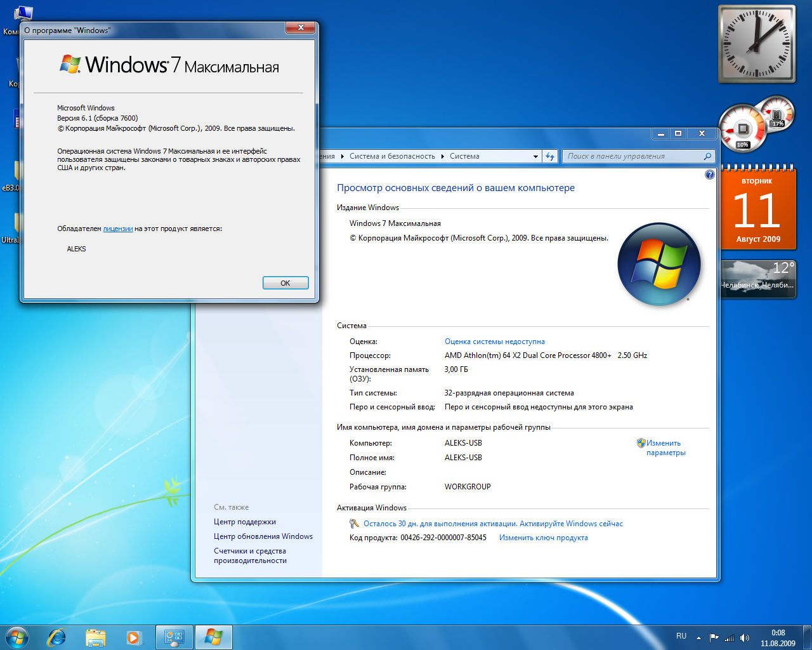
Task: Click the owner name ALEKS
Action: click(76, 249)
